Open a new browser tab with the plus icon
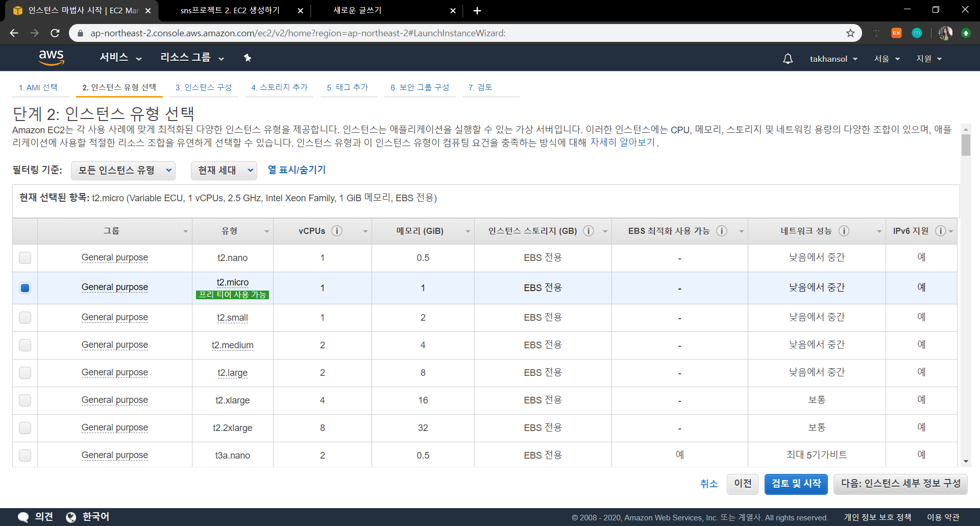 click(477, 11)
